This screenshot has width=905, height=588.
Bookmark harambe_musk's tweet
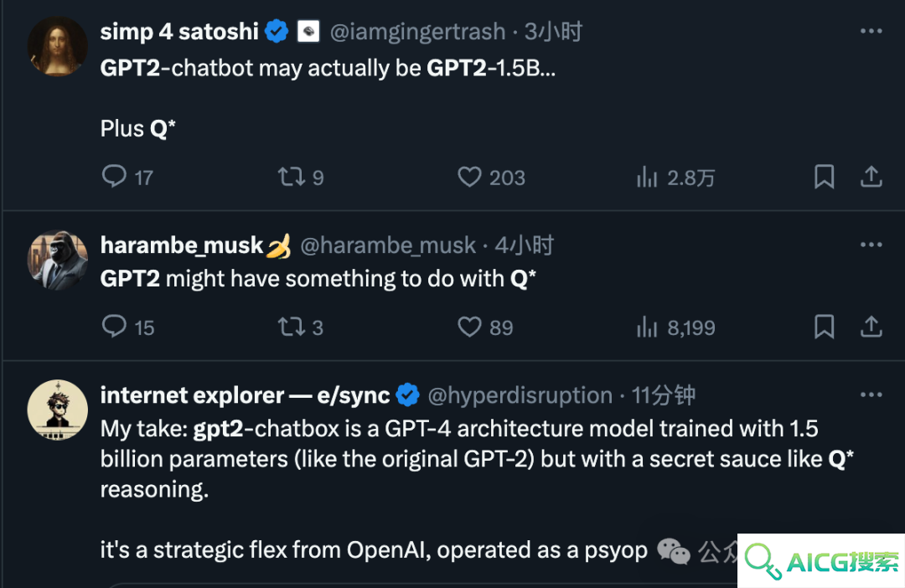(x=824, y=327)
